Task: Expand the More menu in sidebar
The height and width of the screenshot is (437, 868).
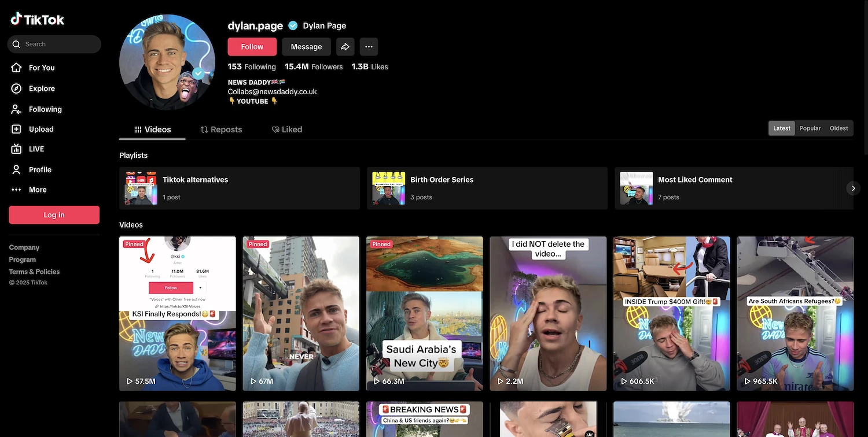Action: 37,190
